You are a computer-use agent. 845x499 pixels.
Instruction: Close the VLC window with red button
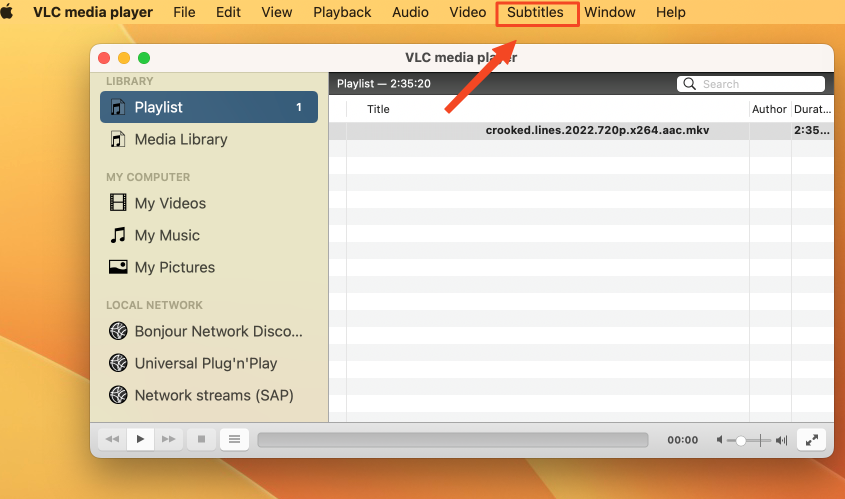(x=104, y=58)
